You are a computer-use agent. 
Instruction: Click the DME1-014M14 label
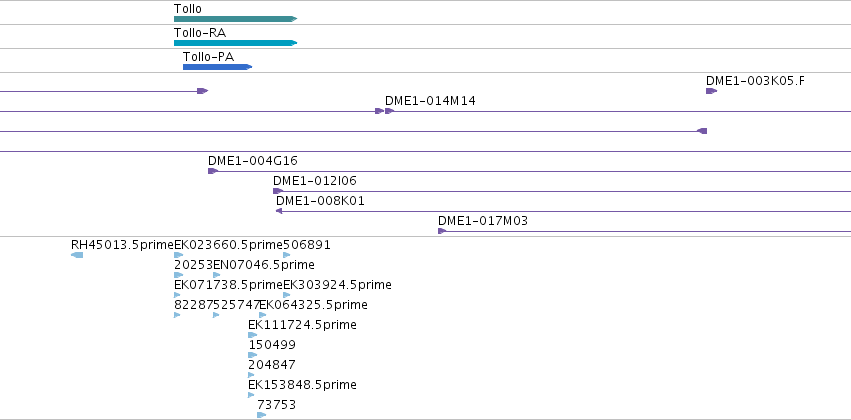pos(430,100)
